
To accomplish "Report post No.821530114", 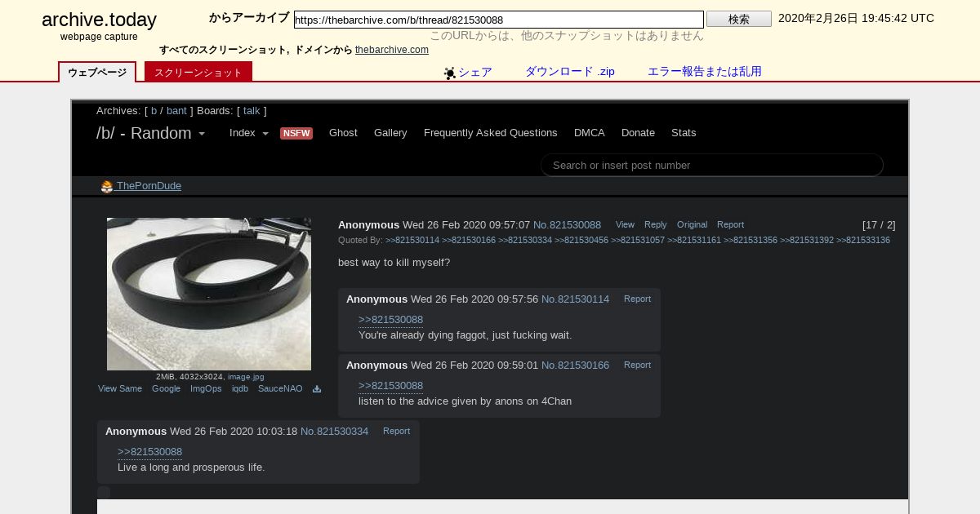I will (637, 299).
